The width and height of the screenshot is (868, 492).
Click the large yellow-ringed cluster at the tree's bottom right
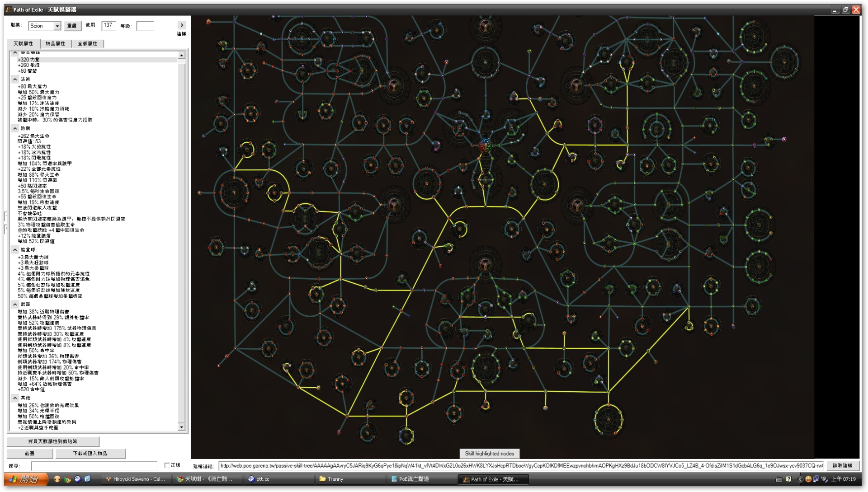click(x=609, y=419)
